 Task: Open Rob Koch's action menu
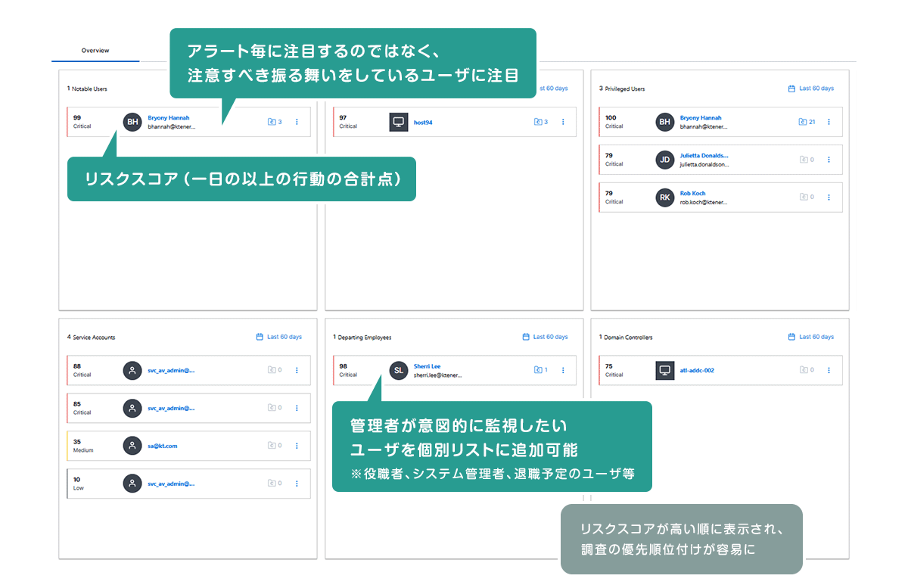click(x=829, y=197)
